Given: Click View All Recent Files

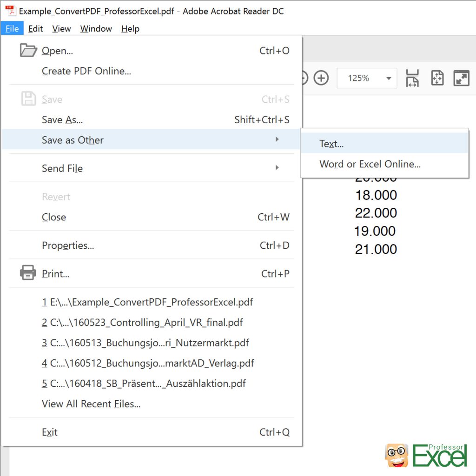Looking at the screenshot, I should pyautogui.click(x=91, y=404).
